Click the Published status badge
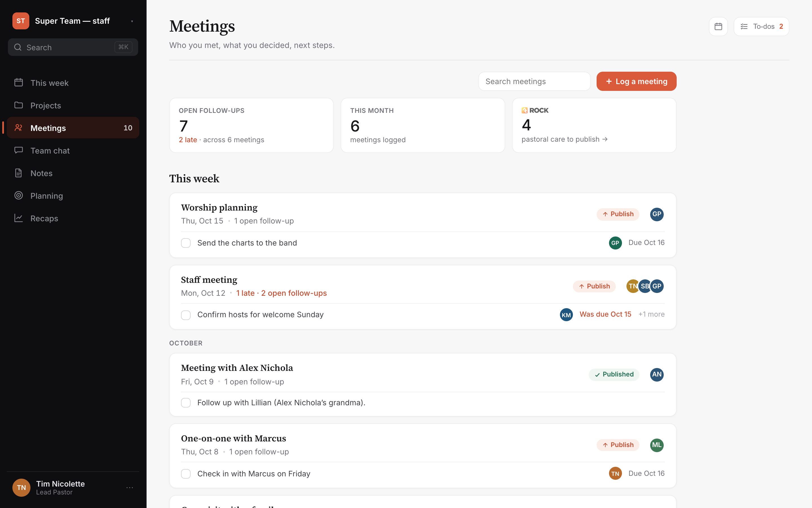This screenshot has width=812, height=508. point(614,374)
